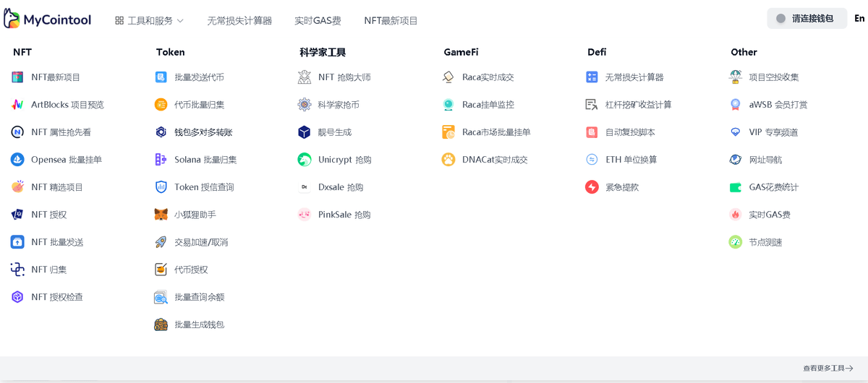The image size is (868, 383).
Task: Open 实时GAS费 in top navigation
Action: click(318, 21)
